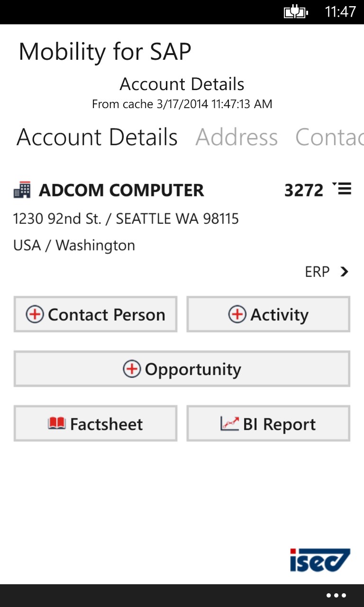Viewport: 364px width, 607px height.
Task: Tap the ERP link text
Action: point(317,272)
